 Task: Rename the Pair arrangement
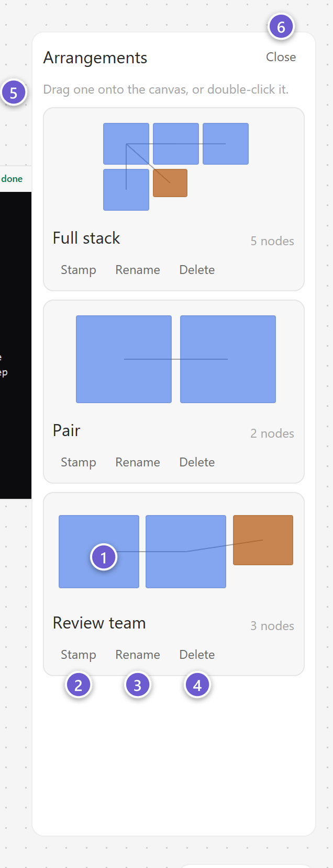coord(138,462)
